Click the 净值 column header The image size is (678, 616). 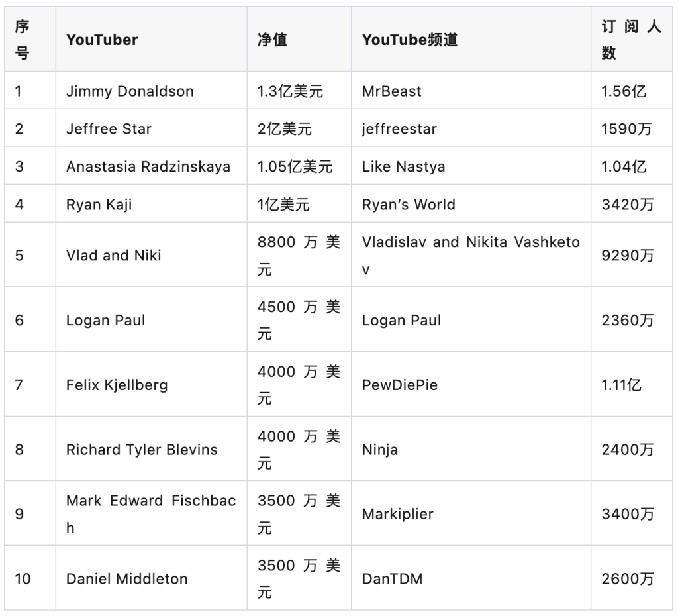(x=299, y=39)
